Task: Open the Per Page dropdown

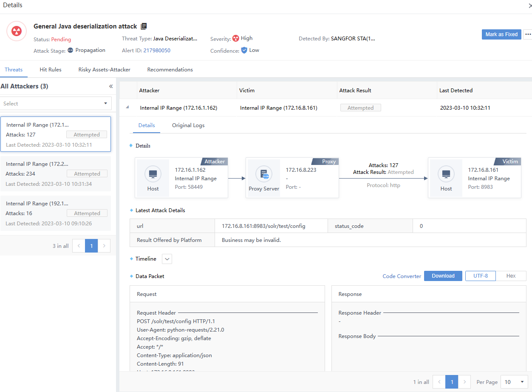Action: 514,382
